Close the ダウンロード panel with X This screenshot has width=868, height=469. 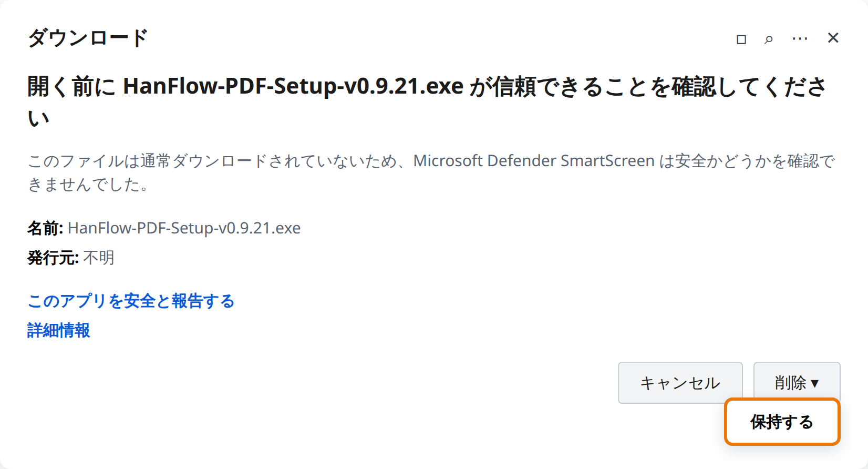coord(833,38)
